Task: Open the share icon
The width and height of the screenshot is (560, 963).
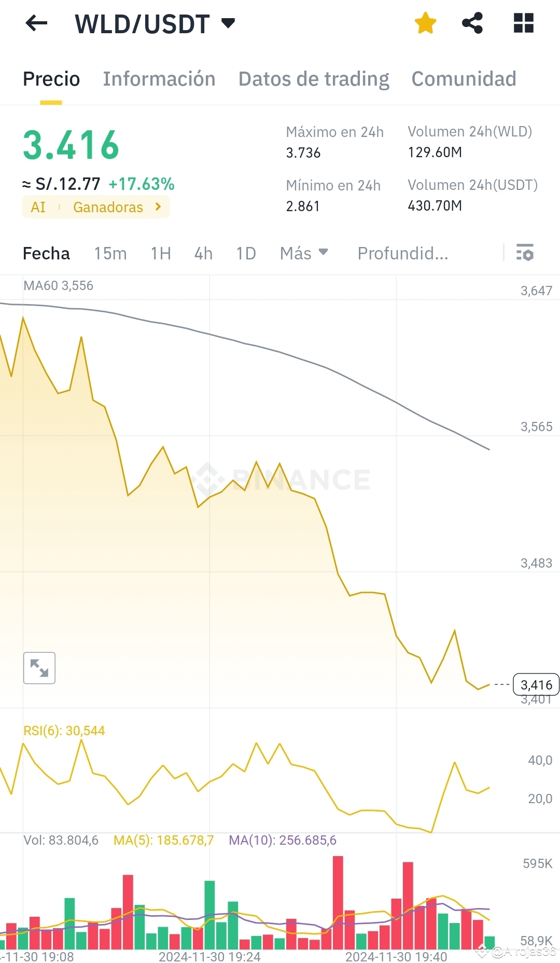Action: tap(472, 23)
